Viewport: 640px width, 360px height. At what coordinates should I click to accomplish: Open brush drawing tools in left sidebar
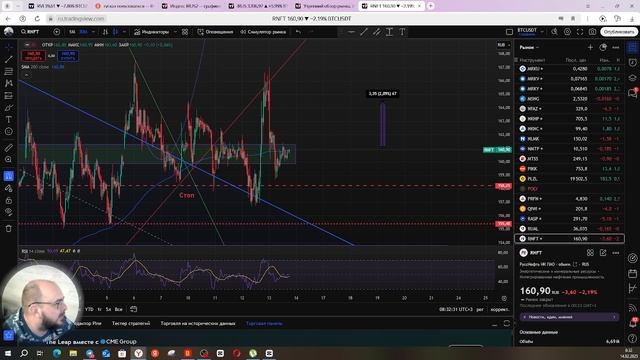coord(9,107)
